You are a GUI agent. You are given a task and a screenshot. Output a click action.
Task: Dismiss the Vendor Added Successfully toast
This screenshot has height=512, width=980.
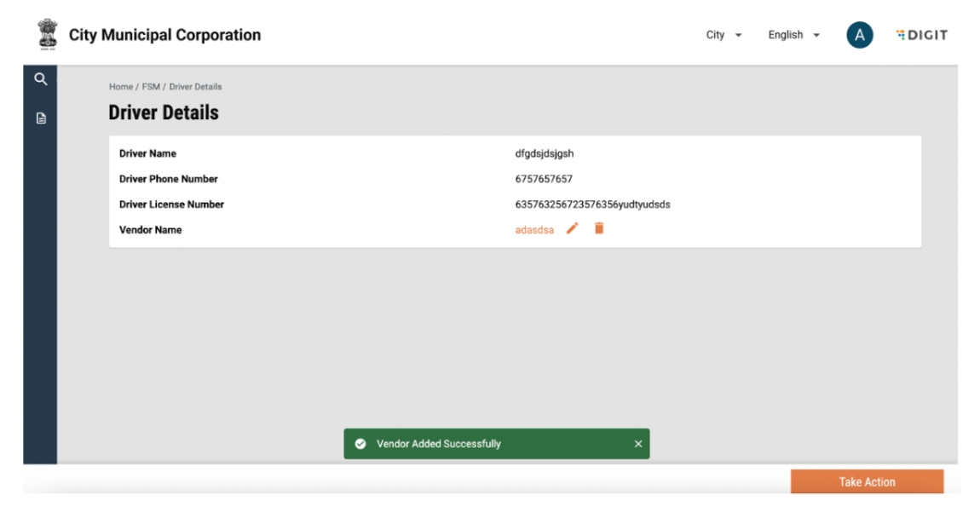pos(638,444)
